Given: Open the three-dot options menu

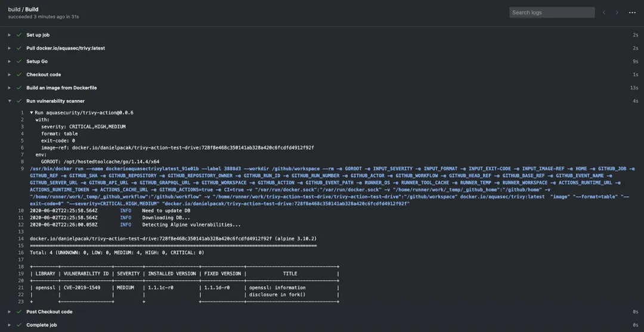Looking at the screenshot, I should (632, 13).
